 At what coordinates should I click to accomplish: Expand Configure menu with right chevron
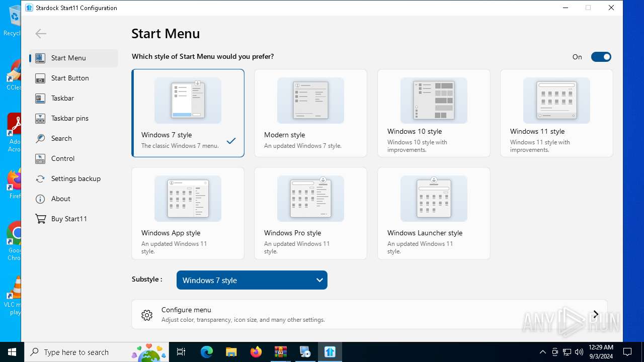(596, 315)
